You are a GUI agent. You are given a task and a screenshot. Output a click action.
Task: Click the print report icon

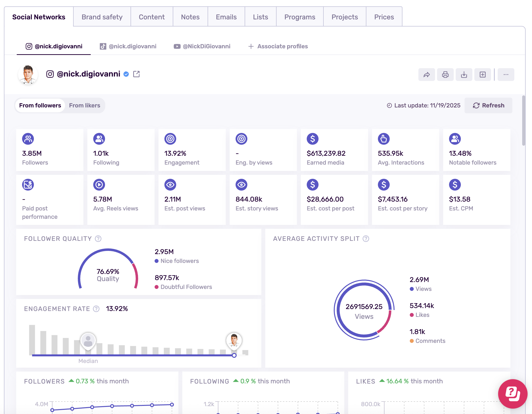tap(445, 75)
